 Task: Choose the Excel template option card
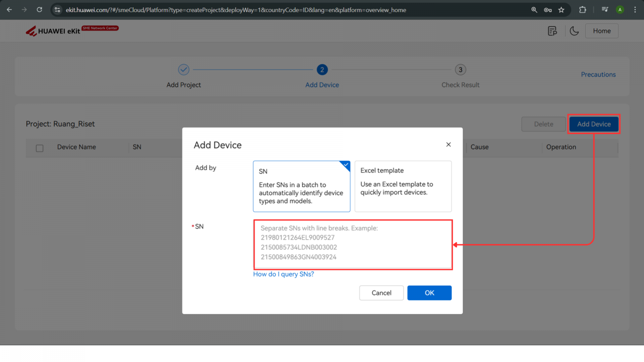click(x=403, y=186)
